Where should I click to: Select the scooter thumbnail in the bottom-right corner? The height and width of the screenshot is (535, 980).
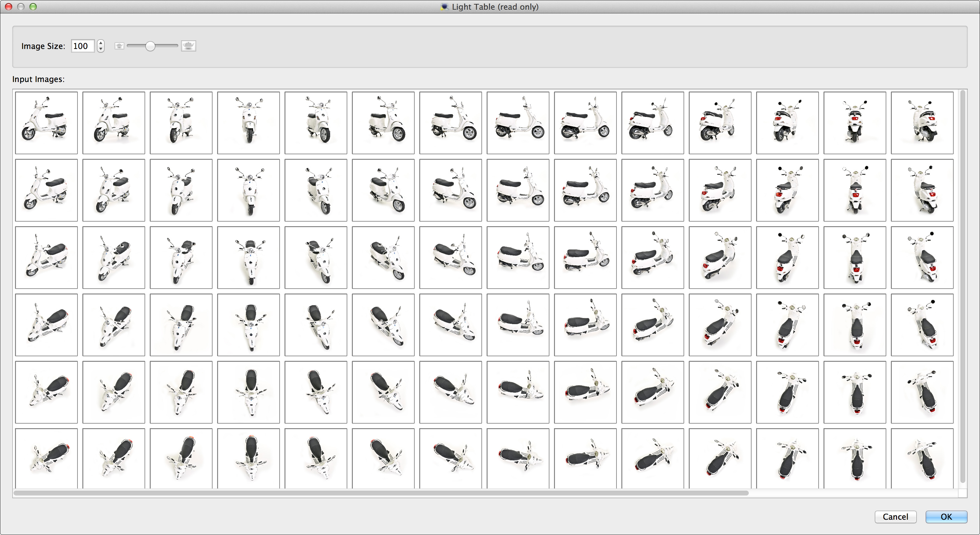[x=922, y=458]
